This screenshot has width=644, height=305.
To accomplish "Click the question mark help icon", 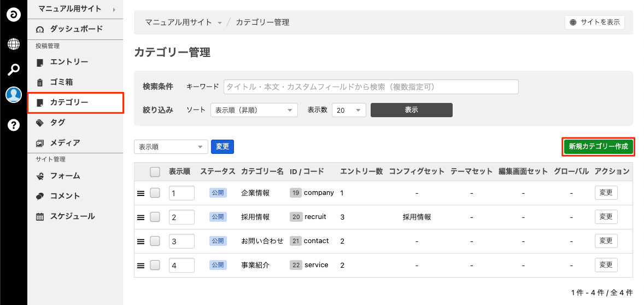I will pos(13,125).
